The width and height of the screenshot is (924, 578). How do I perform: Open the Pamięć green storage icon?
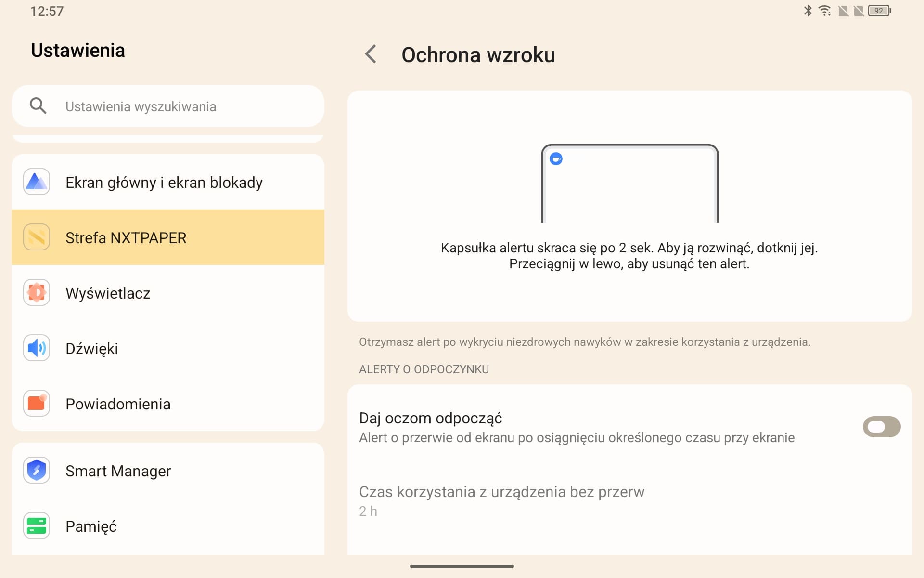tap(37, 525)
